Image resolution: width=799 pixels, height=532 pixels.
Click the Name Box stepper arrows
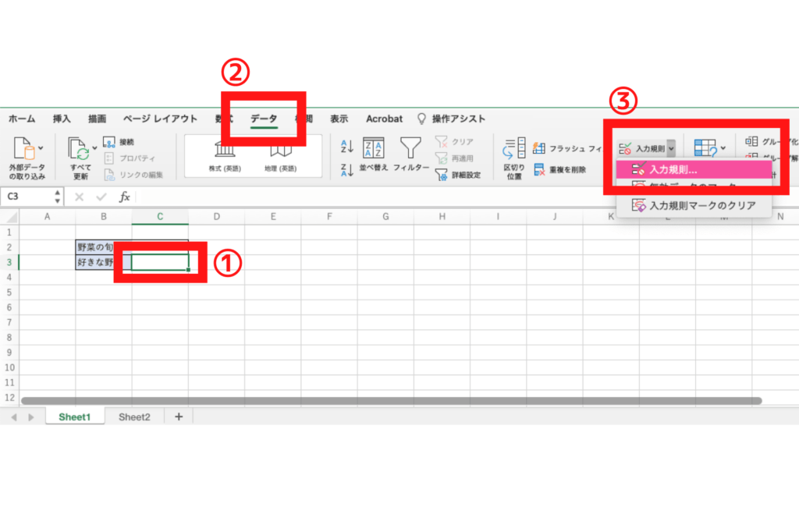click(57, 197)
